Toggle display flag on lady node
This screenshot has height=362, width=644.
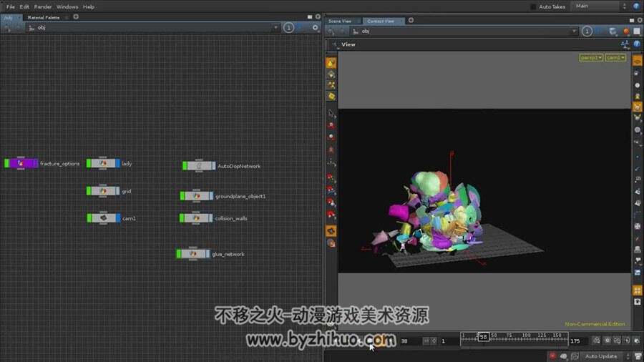tap(118, 163)
